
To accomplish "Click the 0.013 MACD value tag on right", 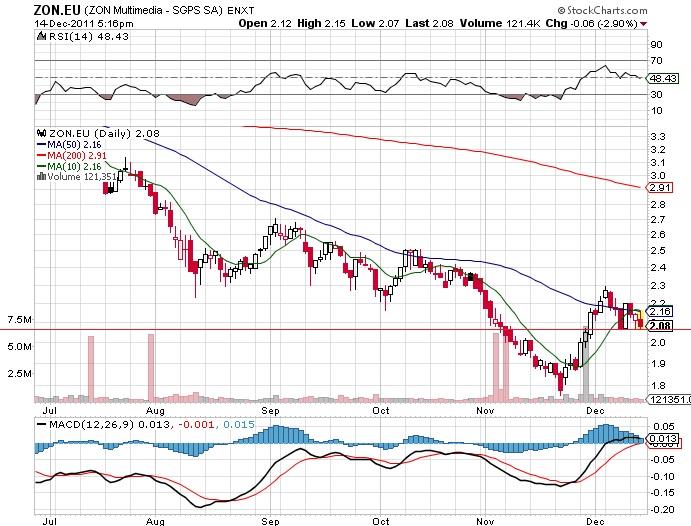I will [x=663, y=438].
